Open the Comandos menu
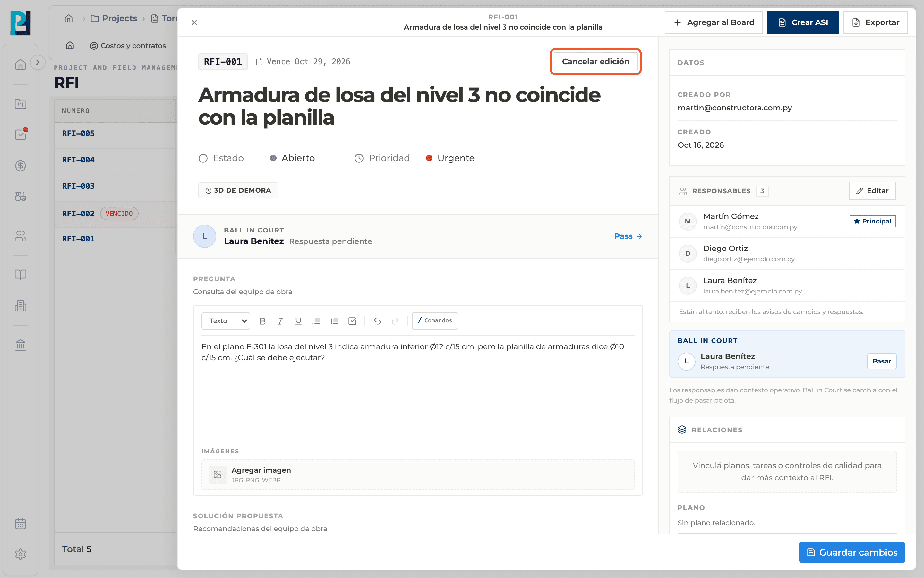This screenshot has width=924, height=578. point(435,320)
